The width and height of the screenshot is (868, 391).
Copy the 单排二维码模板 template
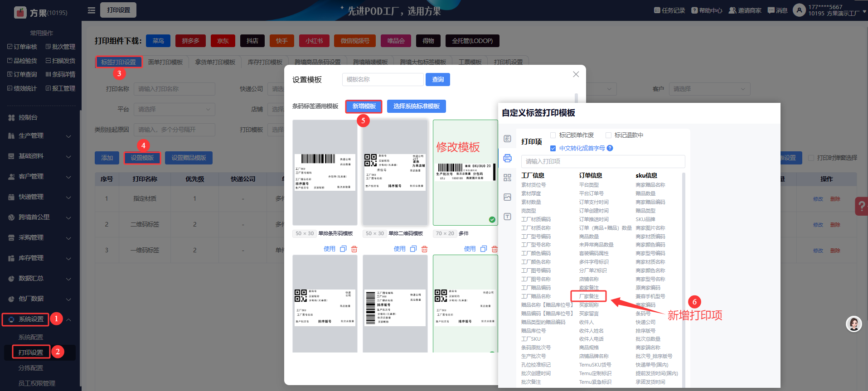click(x=413, y=249)
